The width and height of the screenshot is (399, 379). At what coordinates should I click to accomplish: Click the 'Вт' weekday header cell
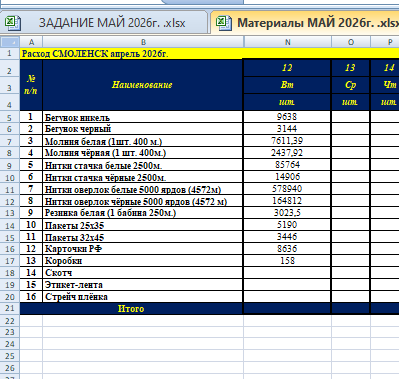tap(287, 85)
